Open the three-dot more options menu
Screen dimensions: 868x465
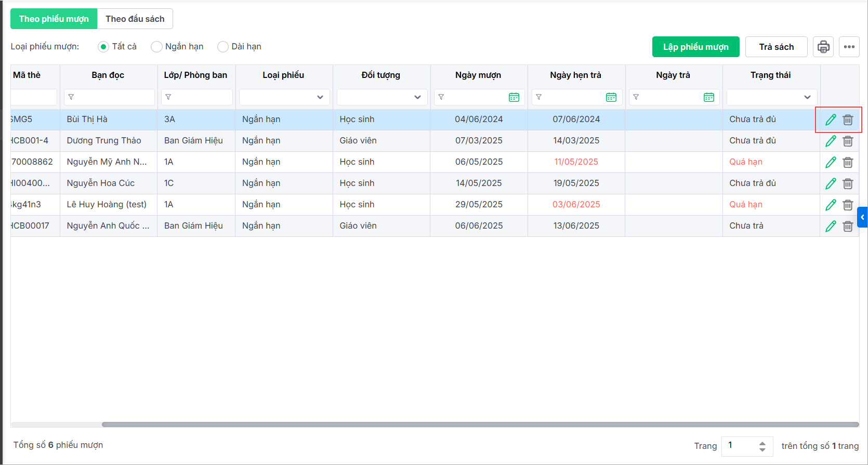coord(849,47)
